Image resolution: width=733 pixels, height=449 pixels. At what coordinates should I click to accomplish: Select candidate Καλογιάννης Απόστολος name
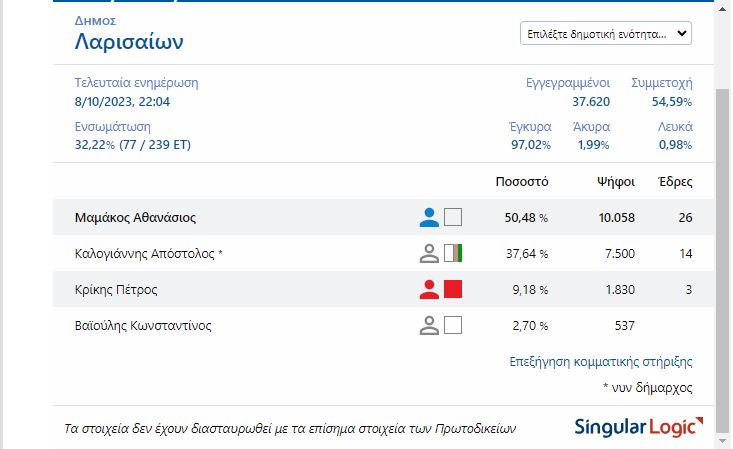[x=148, y=253]
